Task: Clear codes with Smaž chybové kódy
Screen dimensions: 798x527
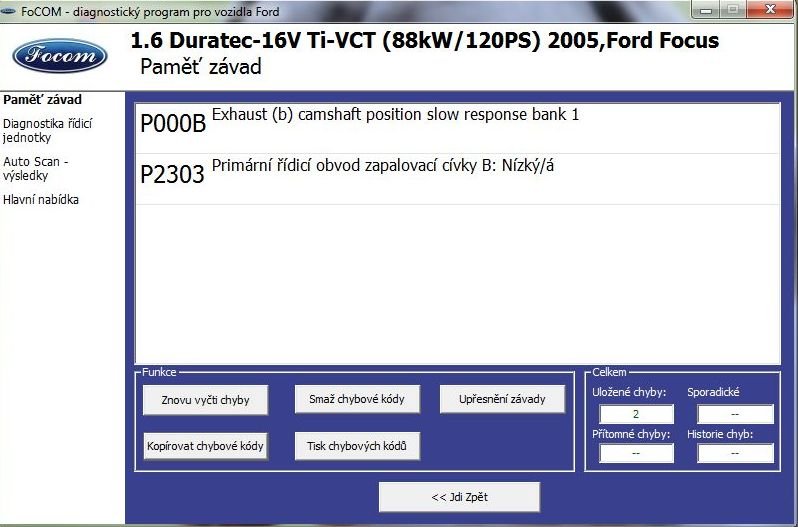Action: (x=350, y=399)
